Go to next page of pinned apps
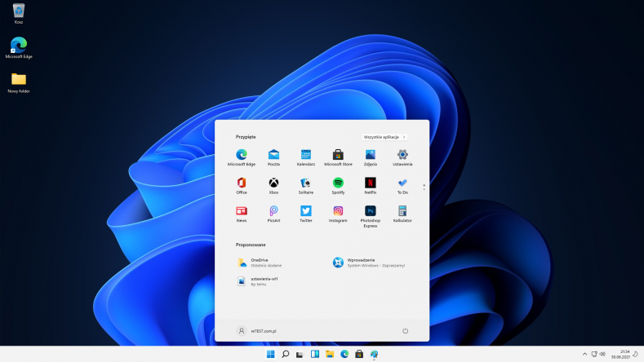Viewport: 644px width, 362px height. [x=424, y=188]
